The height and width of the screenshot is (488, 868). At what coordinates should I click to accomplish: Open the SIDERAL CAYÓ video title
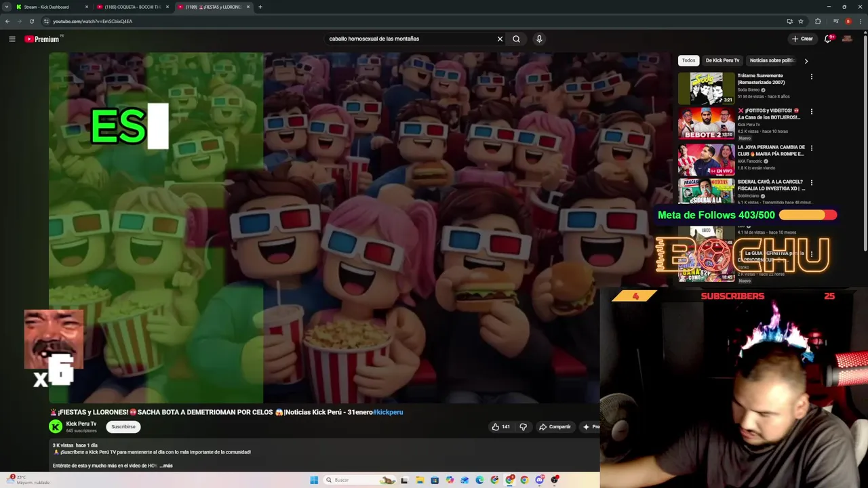770,185
